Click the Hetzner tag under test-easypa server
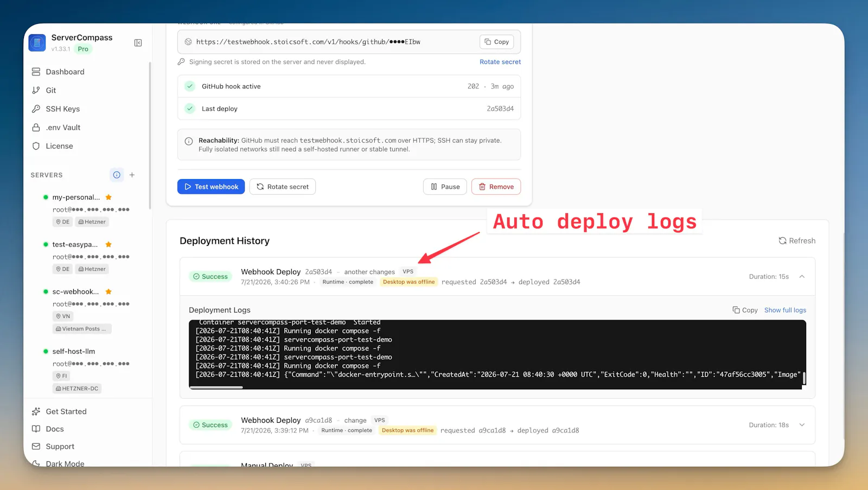 click(92, 269)
